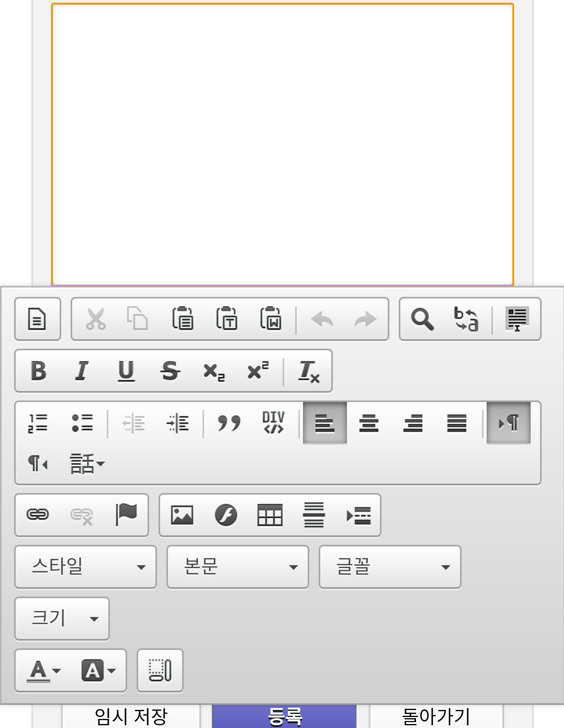564x728 pixels.
Task: Open the 스타일 styles dropdown
Action: (x=86, y=567)
